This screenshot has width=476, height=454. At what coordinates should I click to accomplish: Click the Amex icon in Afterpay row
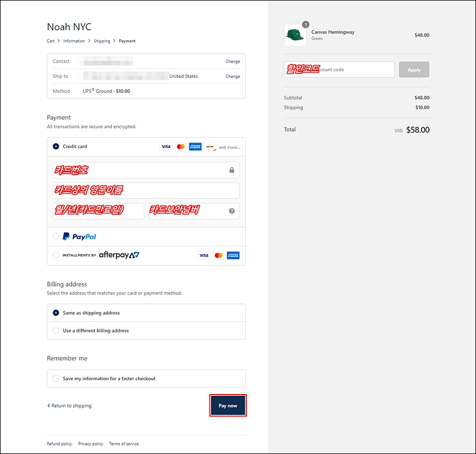pyautogui.click(x=233, y=255)
